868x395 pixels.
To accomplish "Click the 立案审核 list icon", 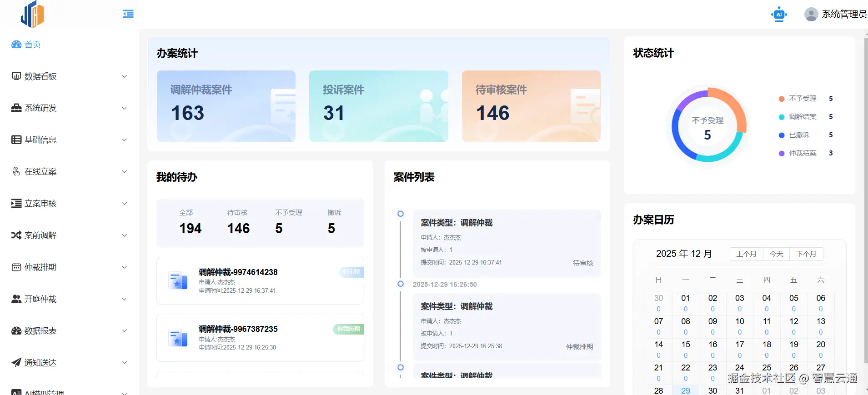I will point(16,204).
